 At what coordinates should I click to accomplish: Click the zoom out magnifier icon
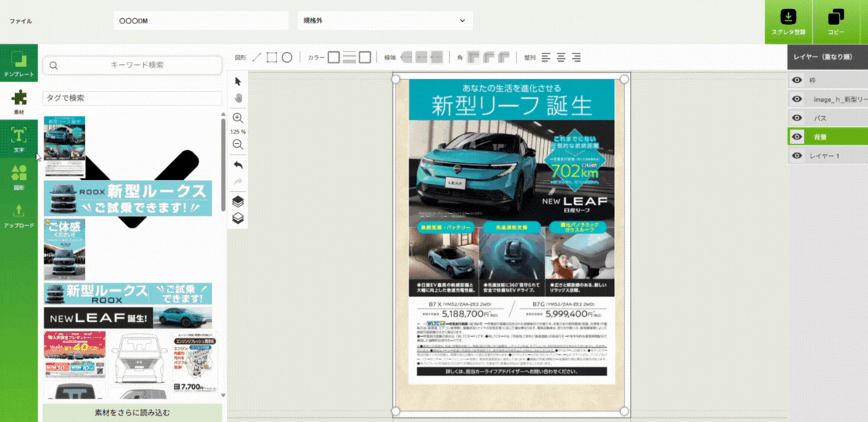pos(238,144)
